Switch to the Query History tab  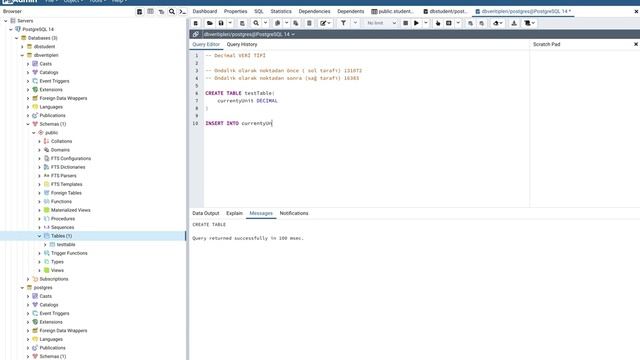pyautogui.click(x=242, y=44)
